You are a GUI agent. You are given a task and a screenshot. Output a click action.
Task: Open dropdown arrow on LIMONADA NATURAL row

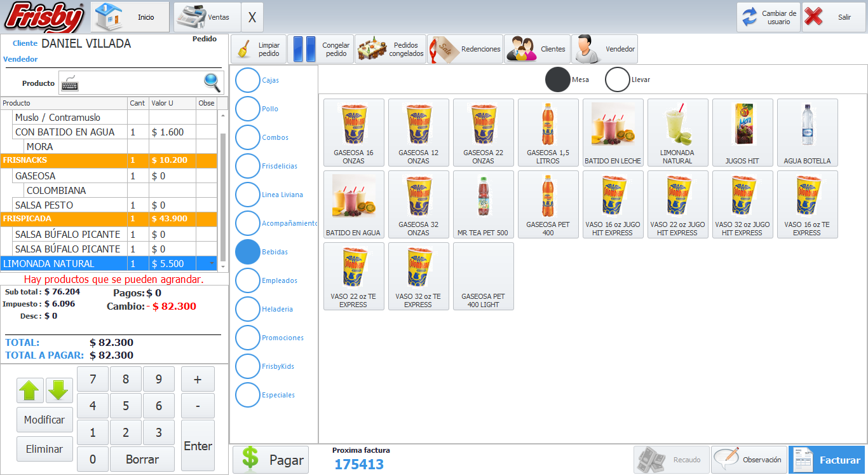(213, 264)
